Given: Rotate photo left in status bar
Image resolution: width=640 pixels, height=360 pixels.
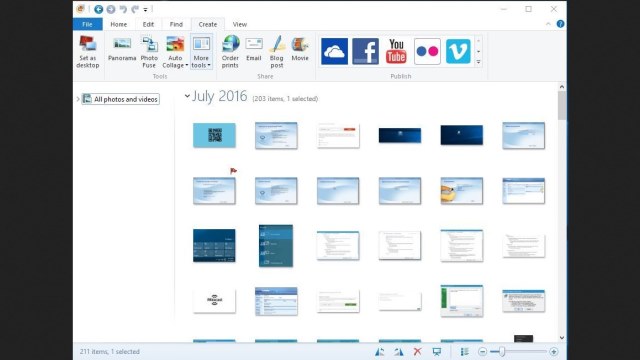Looking at the screenshot, I should coord(380,351).
